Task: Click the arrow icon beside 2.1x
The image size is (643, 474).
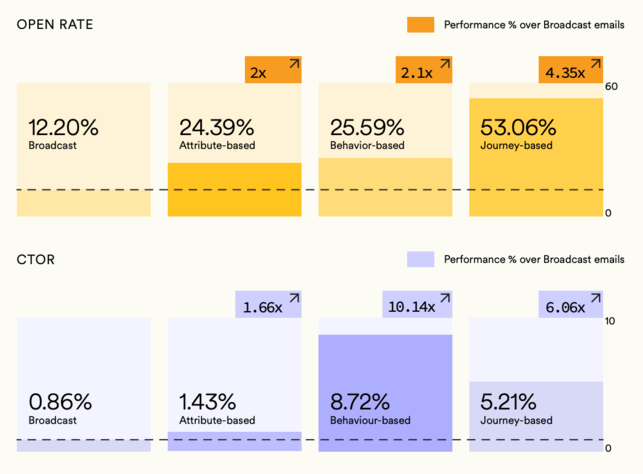Action: click(x=445, y=65)
